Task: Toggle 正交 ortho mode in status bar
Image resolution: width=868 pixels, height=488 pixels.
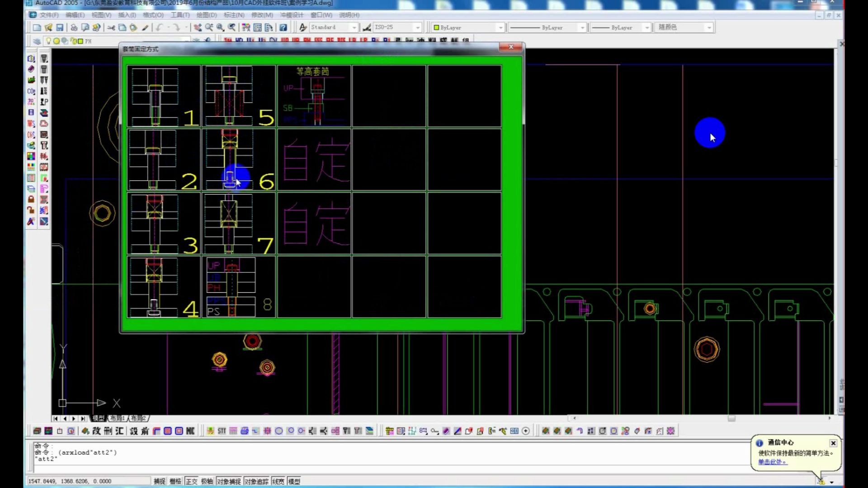Action: pos(191,481)
